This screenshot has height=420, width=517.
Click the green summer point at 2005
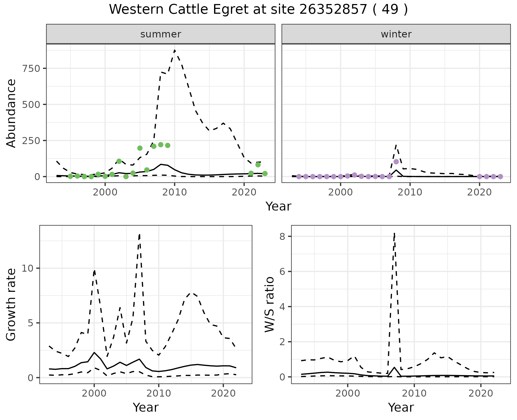(x=140, y=148)
